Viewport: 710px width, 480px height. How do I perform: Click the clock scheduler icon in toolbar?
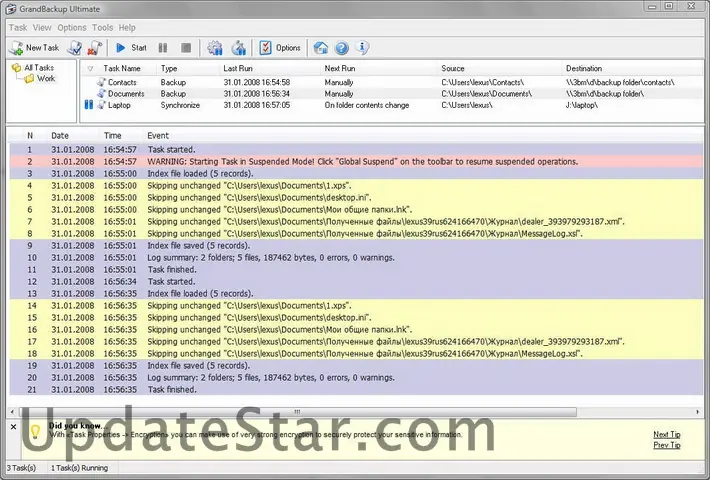click(239, 48)
